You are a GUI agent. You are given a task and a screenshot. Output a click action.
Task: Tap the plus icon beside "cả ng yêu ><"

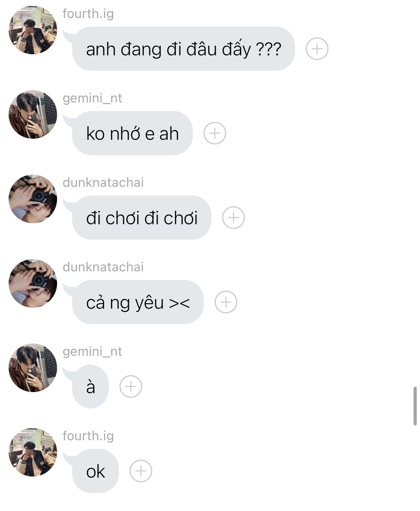[226, 302]
